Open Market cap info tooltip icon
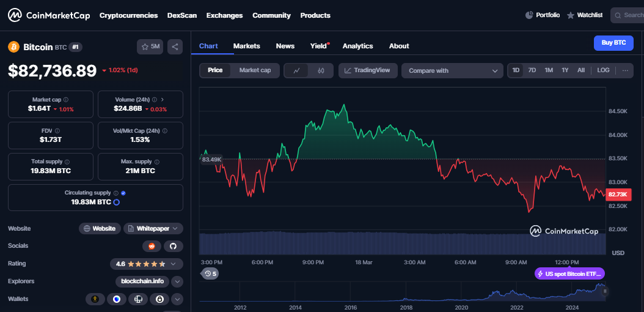The image size is (644, 312). click(x=66, y=100)
